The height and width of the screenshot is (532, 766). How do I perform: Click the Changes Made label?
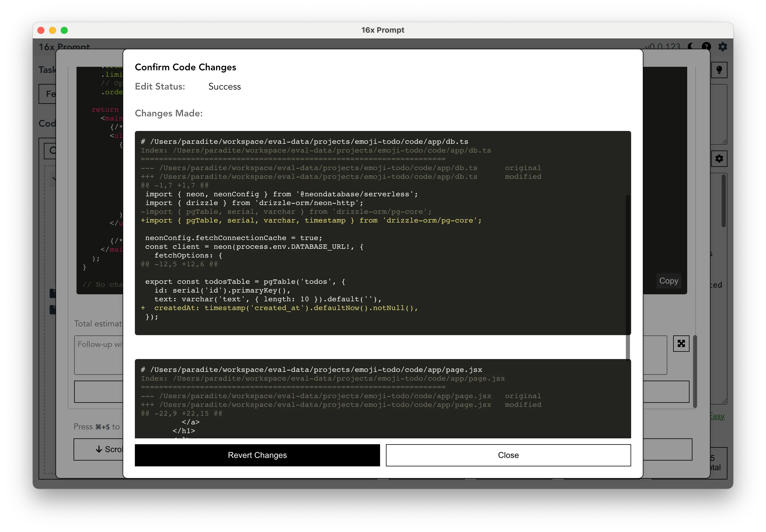(x=169, y=113)
